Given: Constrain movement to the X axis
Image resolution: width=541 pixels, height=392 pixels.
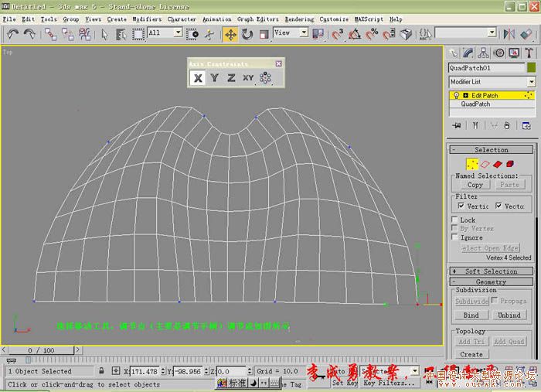Looking at the screenshot, I should point(198,78).
